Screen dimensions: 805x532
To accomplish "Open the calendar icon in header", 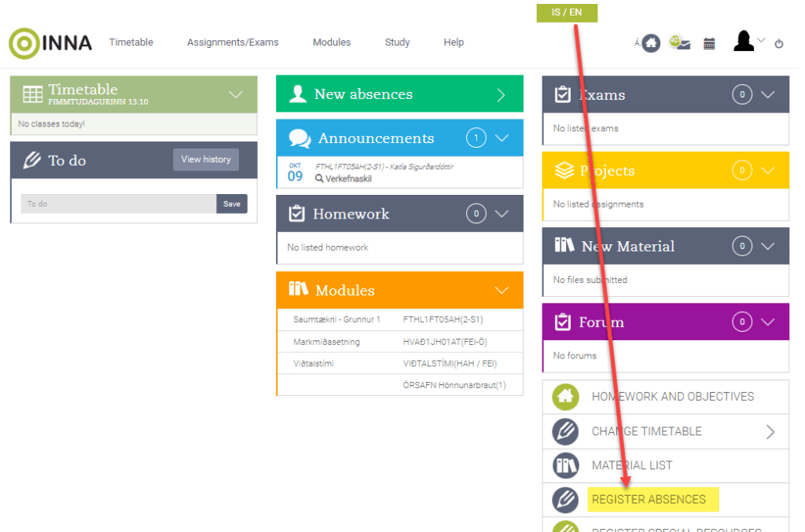I will coord(709,44).
